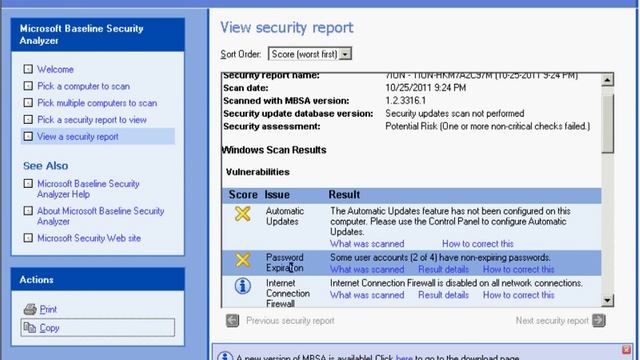Click the report scrollbar up arrow
Screen dimensions: 640x360
(x=607, y=80)
